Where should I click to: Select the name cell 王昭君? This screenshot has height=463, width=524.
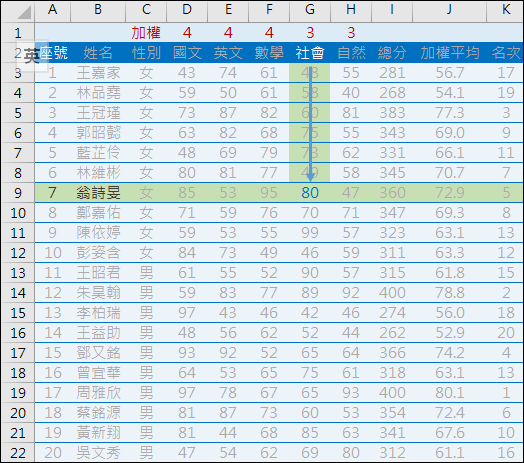[x=98, y=273]
